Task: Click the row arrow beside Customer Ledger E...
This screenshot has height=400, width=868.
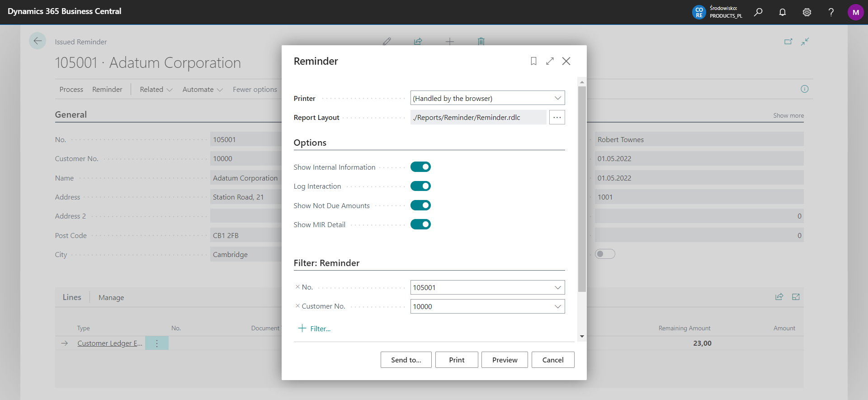Action: click(65, 343)
